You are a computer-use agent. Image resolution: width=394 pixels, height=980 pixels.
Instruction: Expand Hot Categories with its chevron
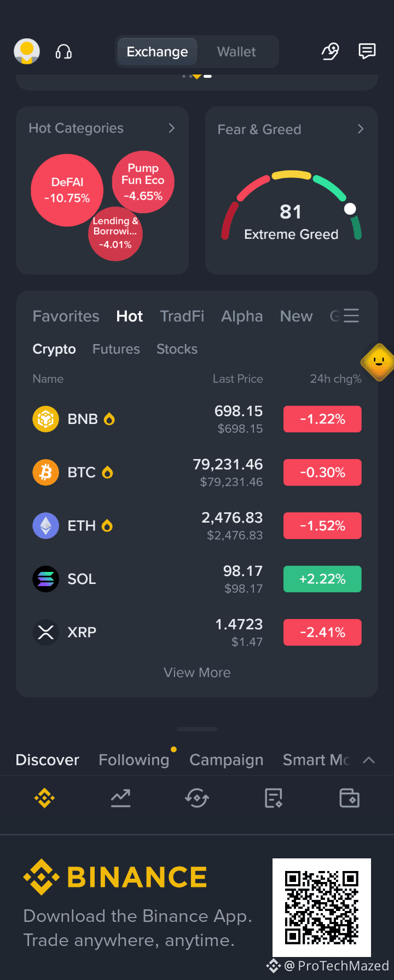pos(172,128)
